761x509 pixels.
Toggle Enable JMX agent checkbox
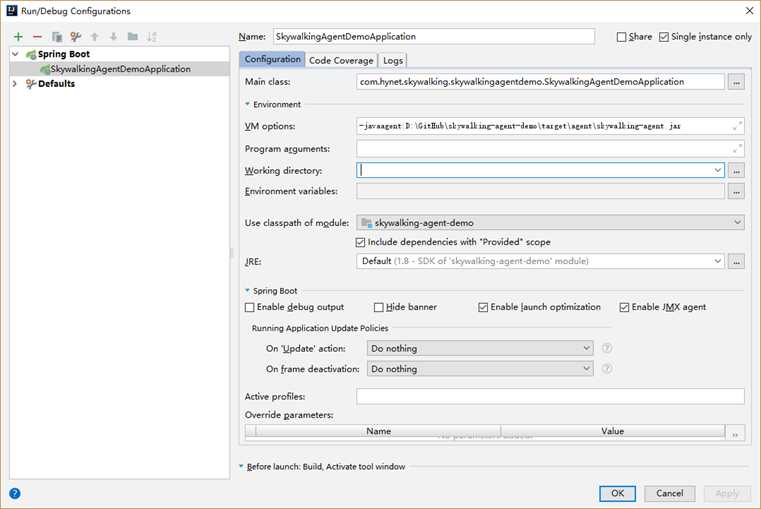point(624,307)
